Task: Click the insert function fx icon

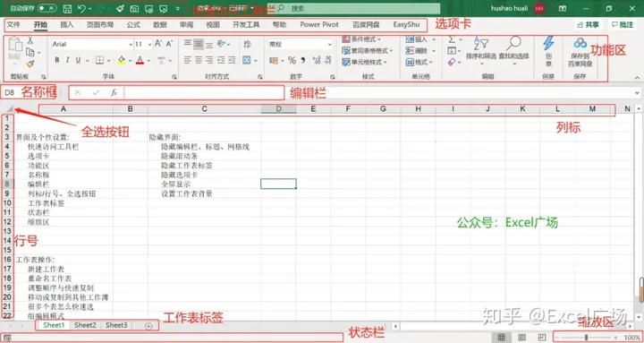Action: (114, 93)
